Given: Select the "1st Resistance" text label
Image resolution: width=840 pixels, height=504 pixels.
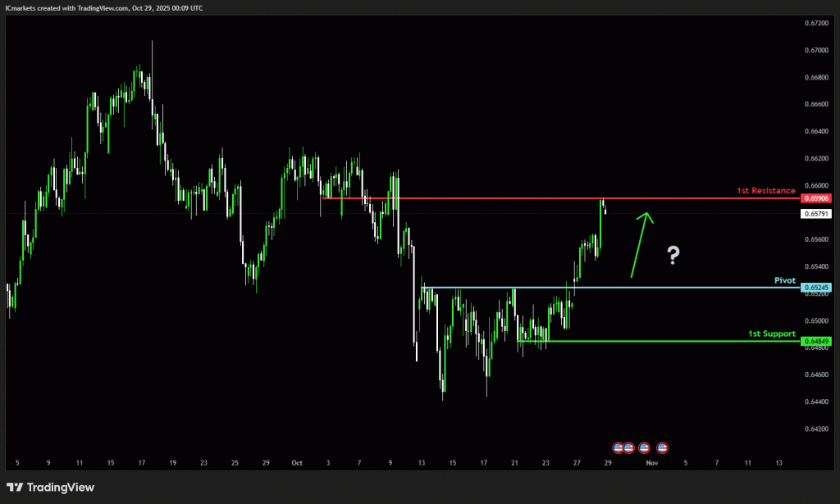Looking at the screenshot, I should (x=765, y=190).
